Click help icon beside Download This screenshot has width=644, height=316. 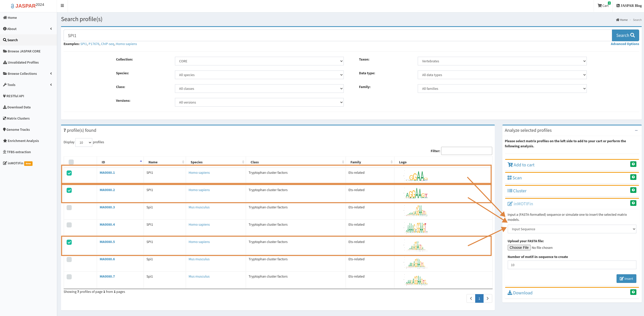pyautogui.click(x=633, y=292)
